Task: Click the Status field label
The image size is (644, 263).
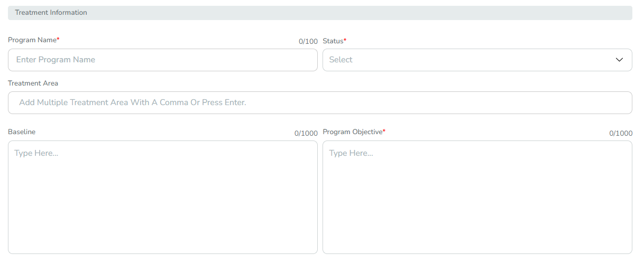Action: (333, 41)
